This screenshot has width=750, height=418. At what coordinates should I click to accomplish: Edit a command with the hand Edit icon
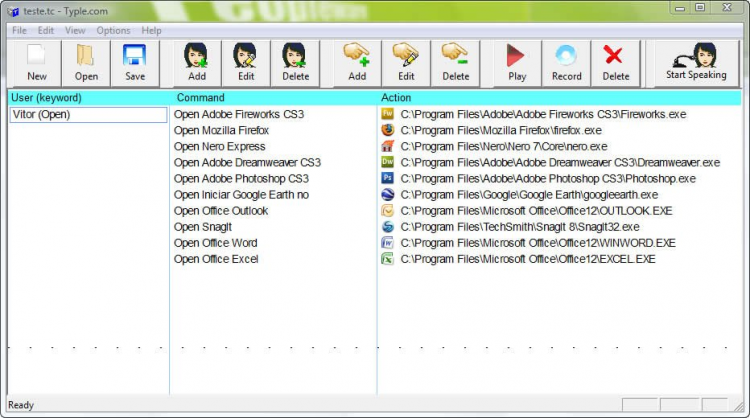(x=406, y=63)
